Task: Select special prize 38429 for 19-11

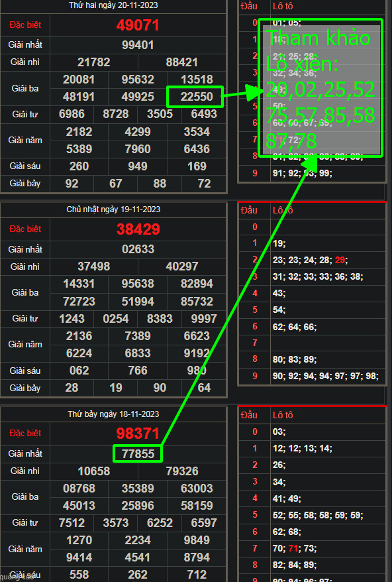Action: (x=138, y=229)
